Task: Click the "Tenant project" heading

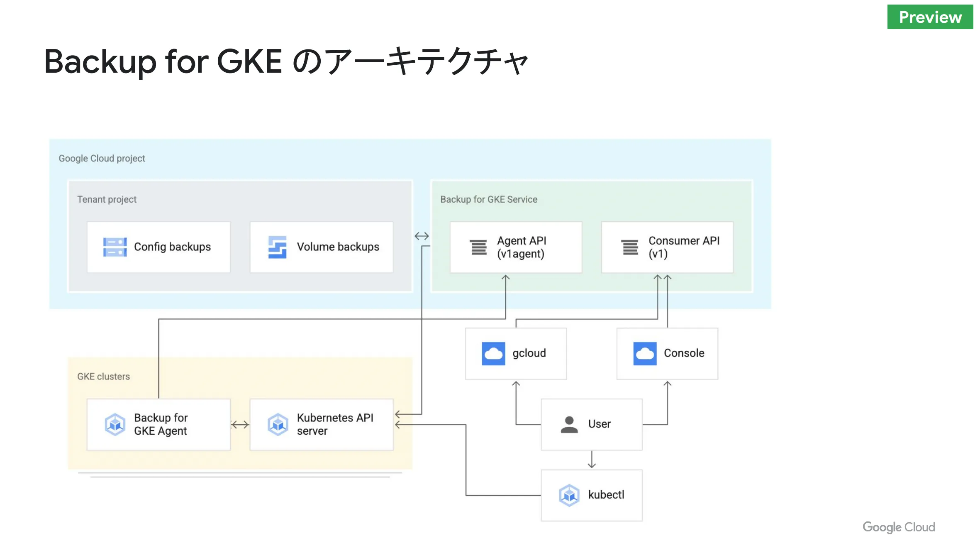Action: [x=107, y=200]
